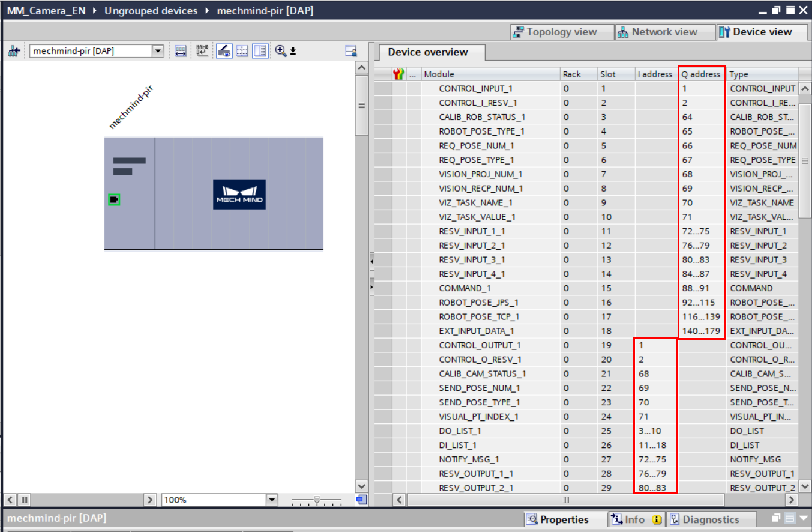This screenshot has height=532, width=812.
Task: Open the zoom level dropdown showing 100%
Action: click(x=271, y=499)
